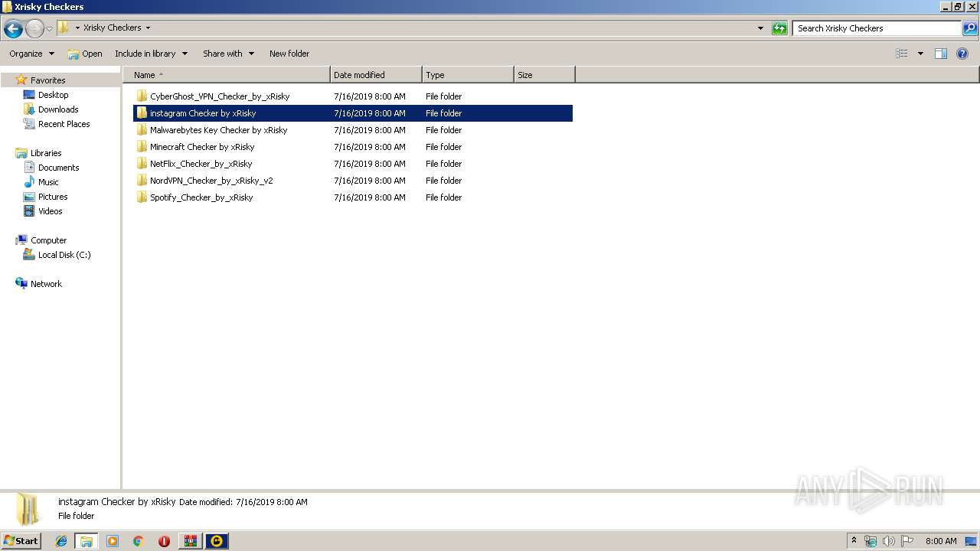
Task: Open Windows Media Player from taskbar
Action: [x=113, y=541]
